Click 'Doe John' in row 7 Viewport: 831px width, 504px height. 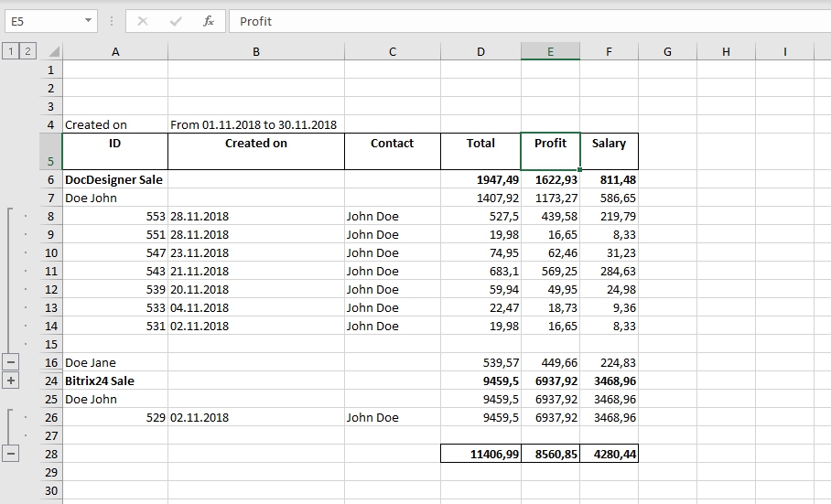(x=115, y=198)
